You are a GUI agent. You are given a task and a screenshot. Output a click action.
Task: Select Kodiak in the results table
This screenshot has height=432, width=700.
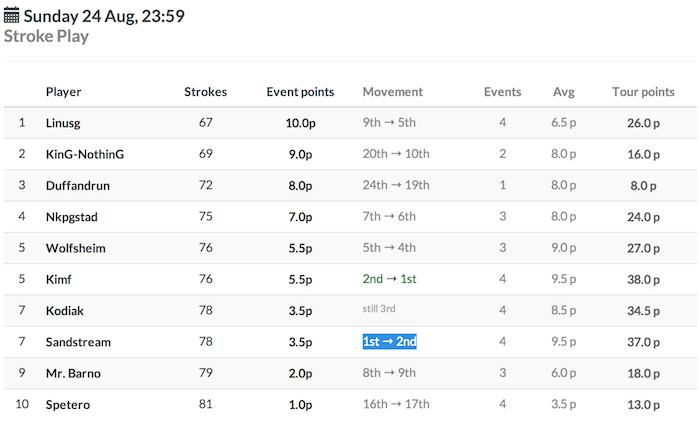click(65, 311)
